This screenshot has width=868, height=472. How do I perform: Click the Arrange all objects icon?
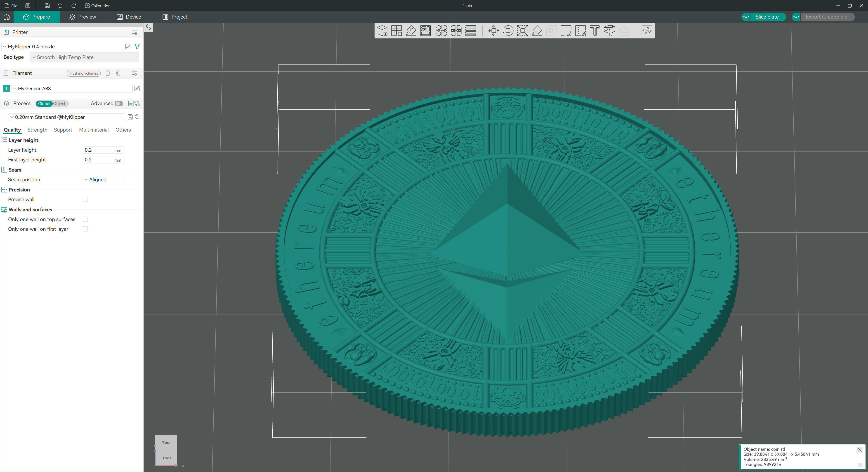[x=425, y=31]
